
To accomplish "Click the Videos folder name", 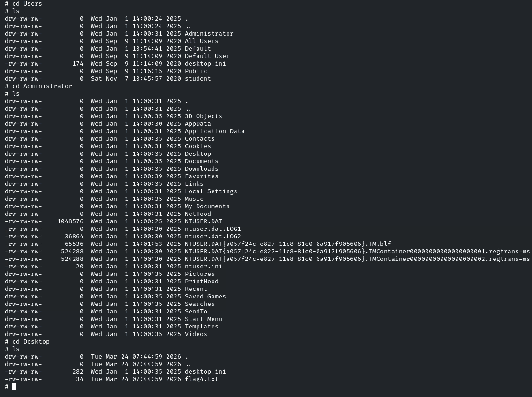I will point(196,334).
